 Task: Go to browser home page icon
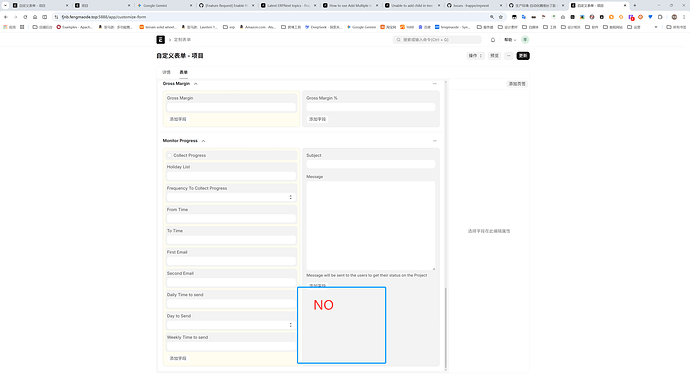pos(35,17)
